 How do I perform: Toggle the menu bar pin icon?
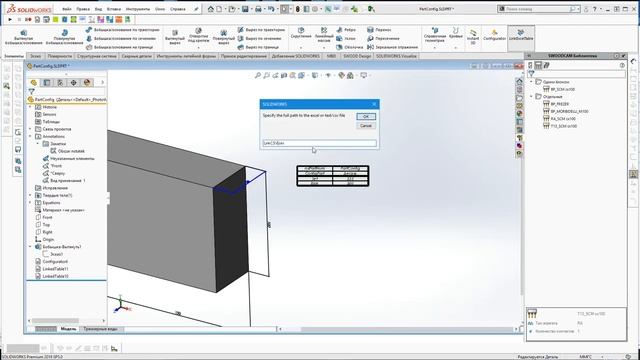coord(196,9)
